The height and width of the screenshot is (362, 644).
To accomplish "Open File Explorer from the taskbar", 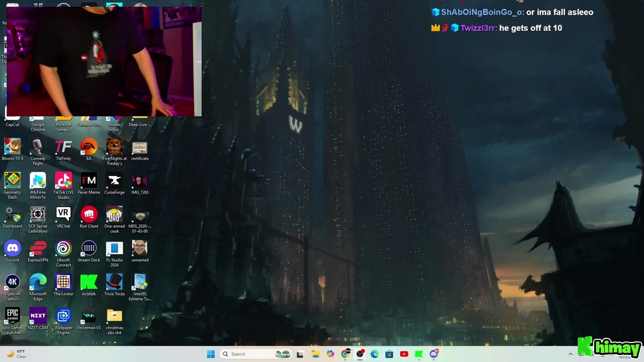I will click(x=315, y=354).
